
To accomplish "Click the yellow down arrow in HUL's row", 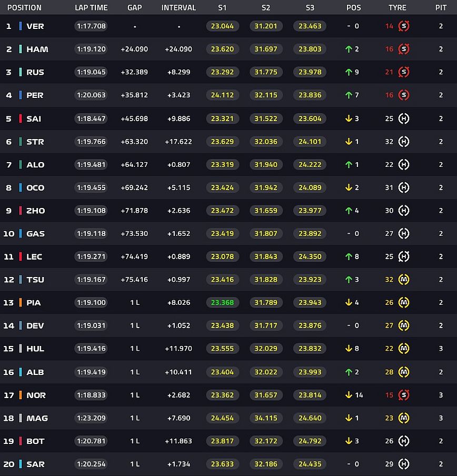I will [x=348, y=349].
